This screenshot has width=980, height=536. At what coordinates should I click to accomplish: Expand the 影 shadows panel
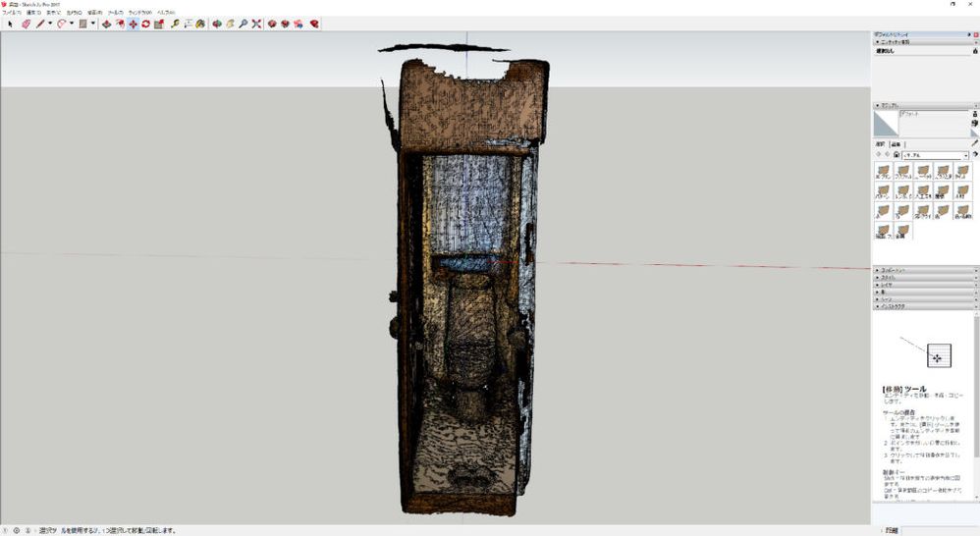click(x=926, y=292)
